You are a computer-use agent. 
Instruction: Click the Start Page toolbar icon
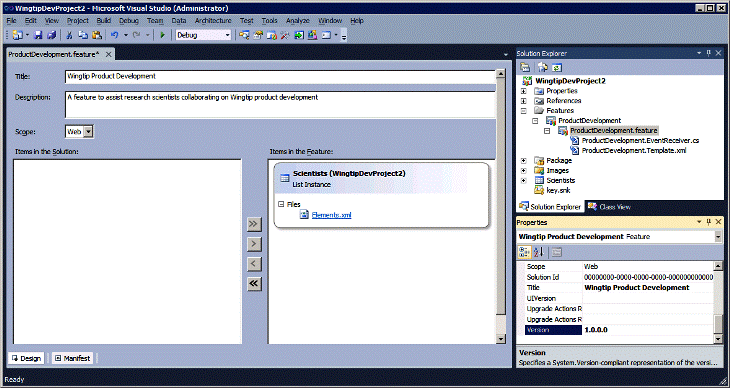tap(298, 35)
